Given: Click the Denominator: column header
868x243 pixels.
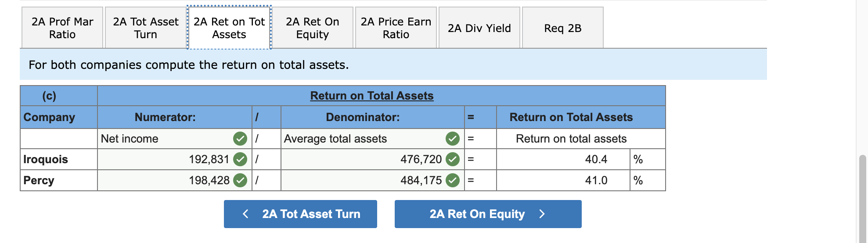Looking at the screenshot, I should (363, 117).
